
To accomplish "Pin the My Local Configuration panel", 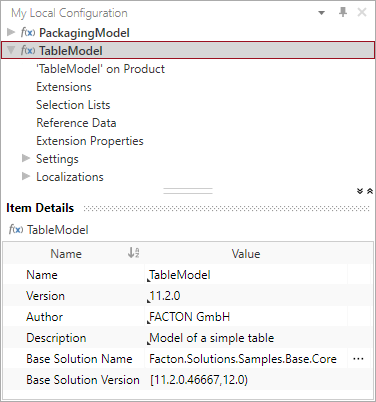I will (x=343, y=13).
